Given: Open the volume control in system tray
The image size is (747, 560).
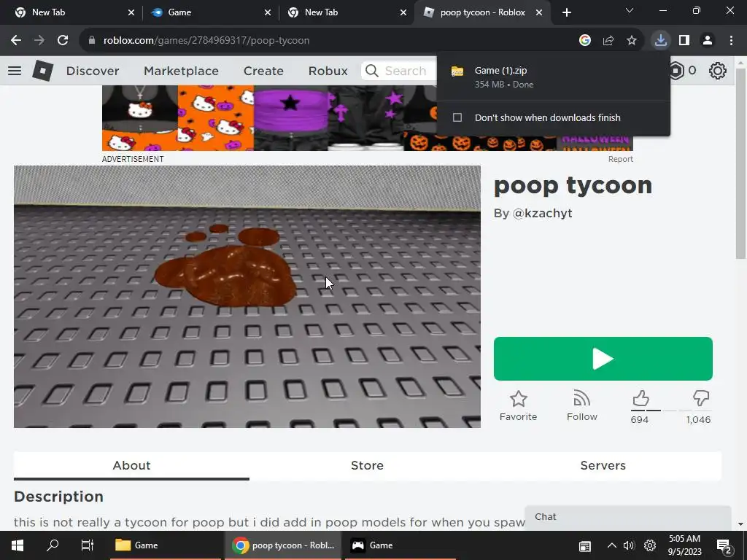Looking at the screenshot, I should coord(629,545).
